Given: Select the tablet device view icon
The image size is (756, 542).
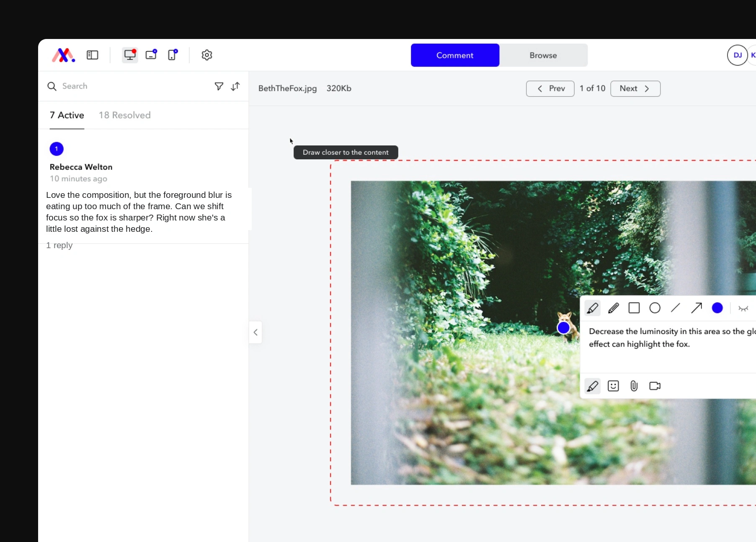Looking at the screenshot, I should click(x=151, y=55).
